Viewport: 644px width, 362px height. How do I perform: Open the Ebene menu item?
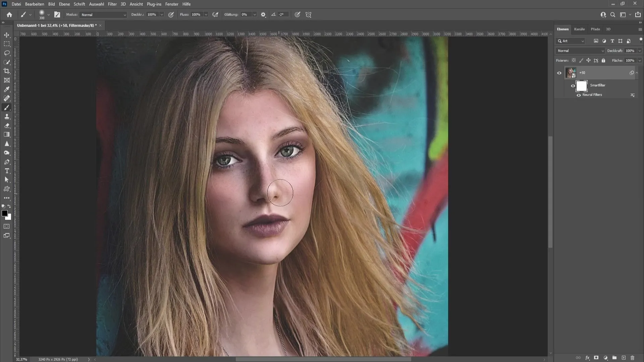point(64,4)
